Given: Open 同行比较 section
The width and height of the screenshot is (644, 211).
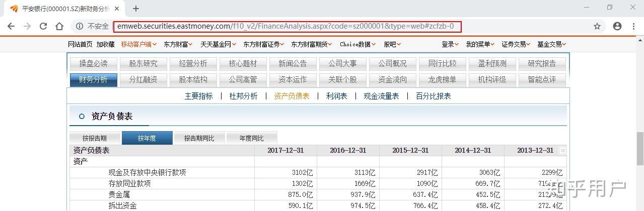Looking at the screenshot, I should click(442, 64).
